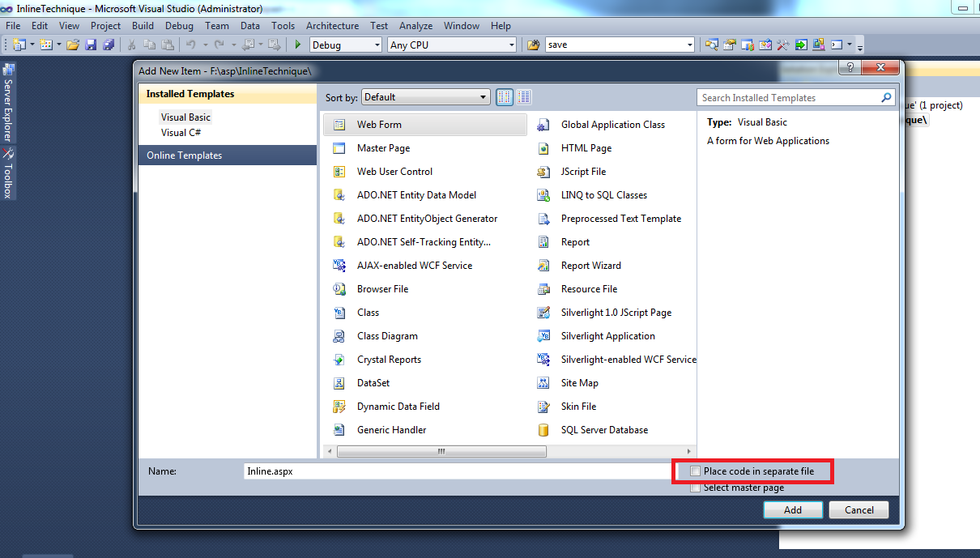Image resolution: width=980 pixels, height=558 pixels.
Task: Click the Command Window toolbar icon
Action: pyautogui.click(x=837, y=45)
